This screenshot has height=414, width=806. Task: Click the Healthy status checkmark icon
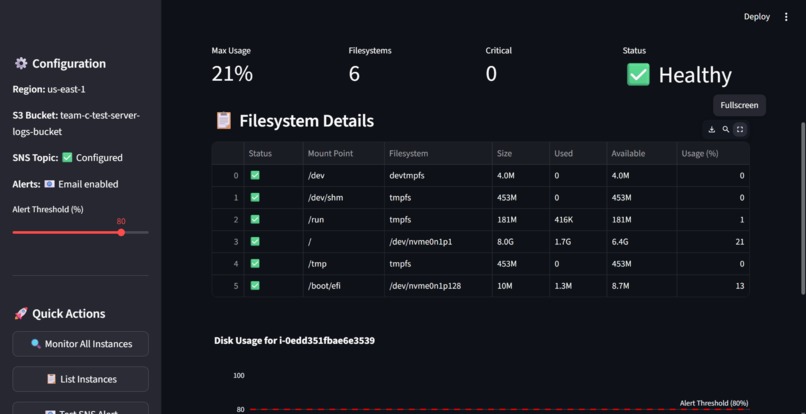click(x=638, y=75)
